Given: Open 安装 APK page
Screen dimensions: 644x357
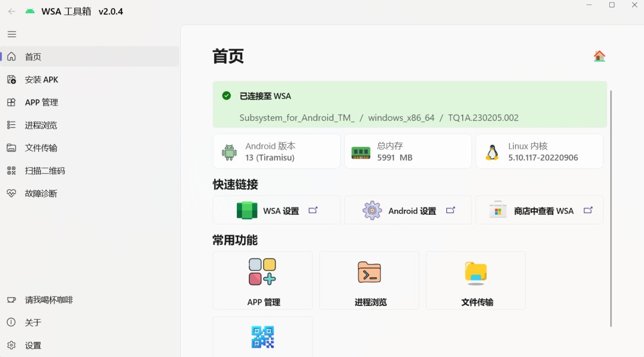Looking at the screenshot, I should click(90, 79).
